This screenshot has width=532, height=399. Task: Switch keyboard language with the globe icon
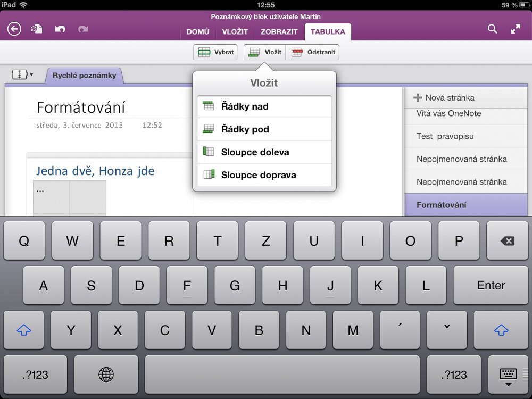[106, 375]
